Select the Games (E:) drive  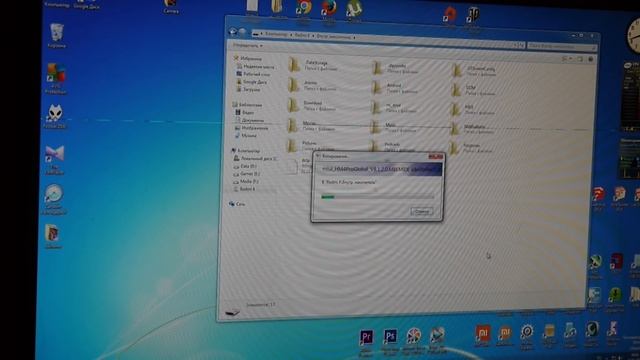tap(247, 173)
